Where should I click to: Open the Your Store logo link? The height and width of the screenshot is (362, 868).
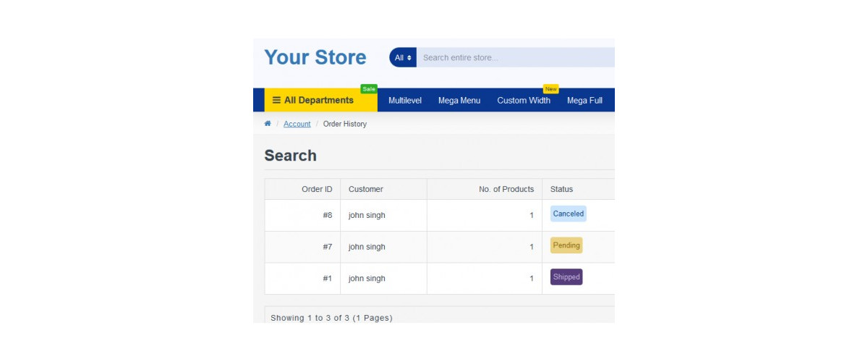point(315,57)
